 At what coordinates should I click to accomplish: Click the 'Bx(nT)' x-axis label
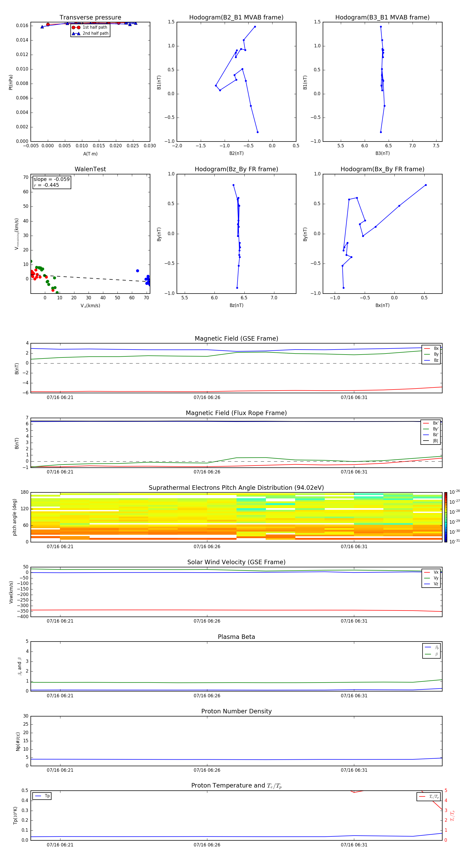[382, 305]
